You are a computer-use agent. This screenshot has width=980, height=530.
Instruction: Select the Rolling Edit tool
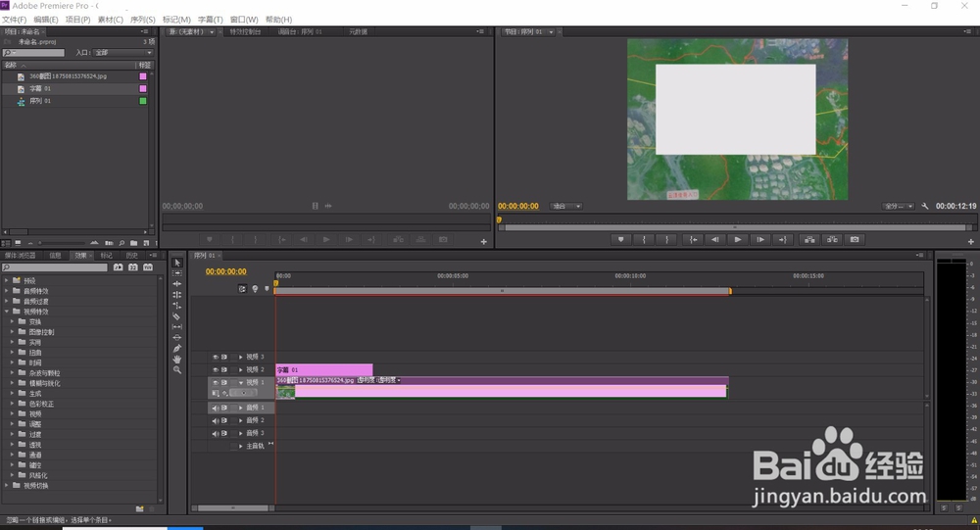coord(177,294)
